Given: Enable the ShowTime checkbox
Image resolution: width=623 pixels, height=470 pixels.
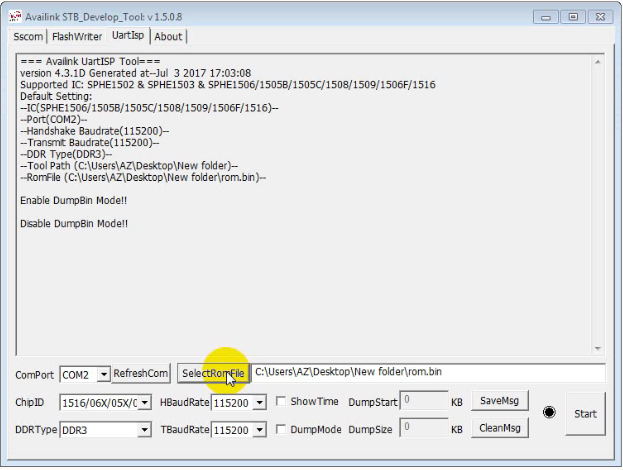Looking at the screenshot, I should (x=281, y=401).
